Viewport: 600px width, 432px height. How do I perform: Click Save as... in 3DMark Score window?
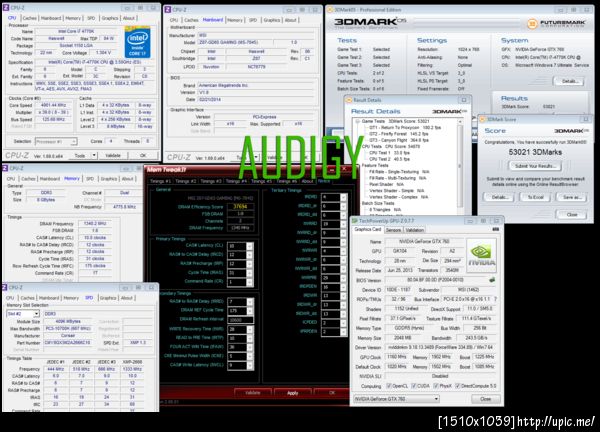coord(571,197)
